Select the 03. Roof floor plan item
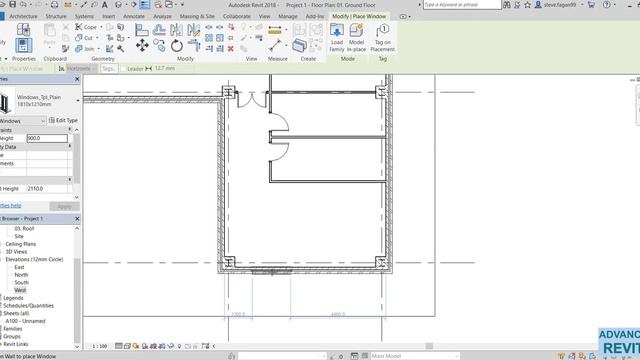The image size is (640, 360). 24,229
